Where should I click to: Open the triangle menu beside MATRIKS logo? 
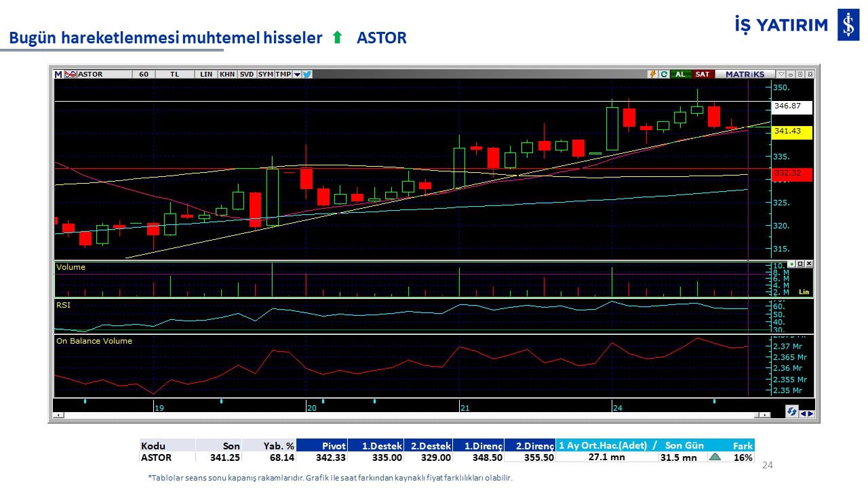click(781, 75)
